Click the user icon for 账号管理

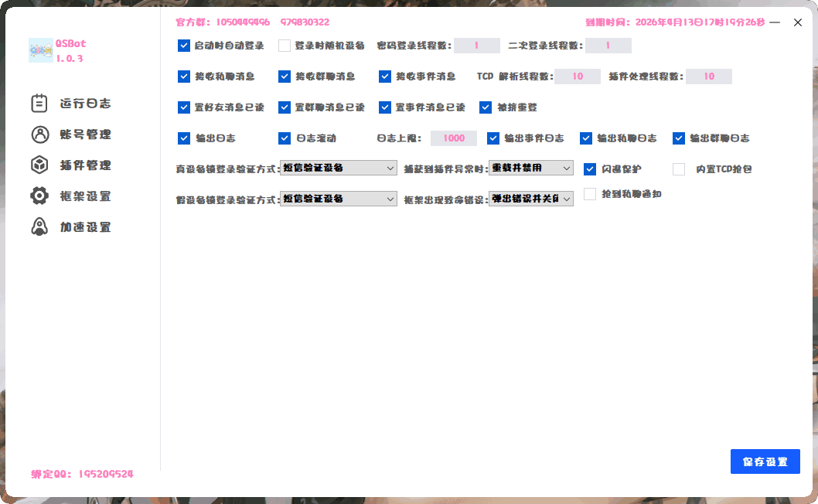39,135
